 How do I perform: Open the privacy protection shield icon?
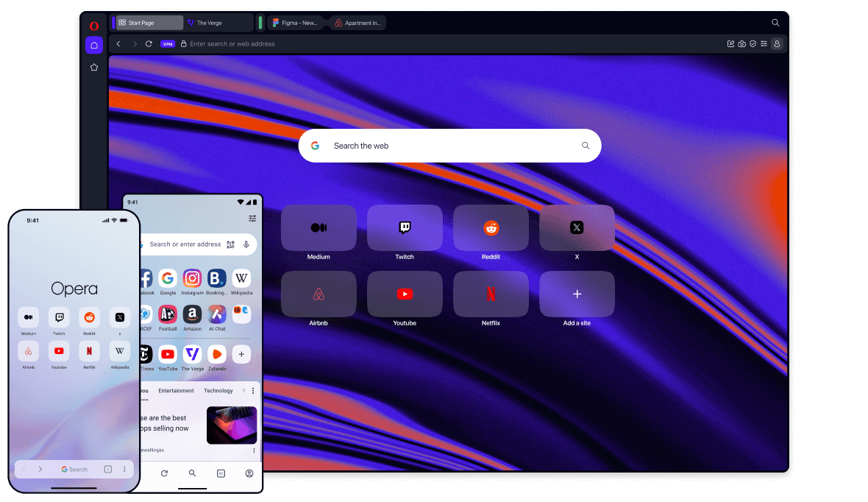tap(753, 43)
